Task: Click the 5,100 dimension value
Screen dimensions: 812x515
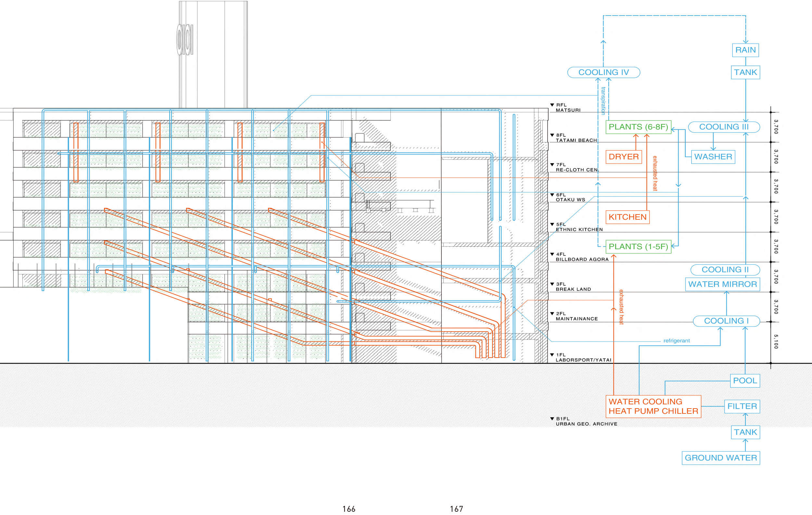Action: click(x=776, y=341)
